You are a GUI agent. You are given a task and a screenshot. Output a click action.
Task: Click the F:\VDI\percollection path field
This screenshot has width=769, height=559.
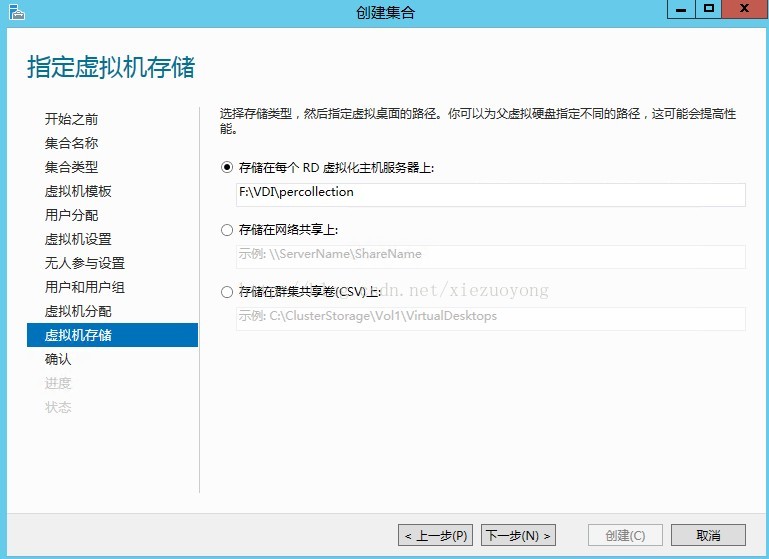(490, 195)
